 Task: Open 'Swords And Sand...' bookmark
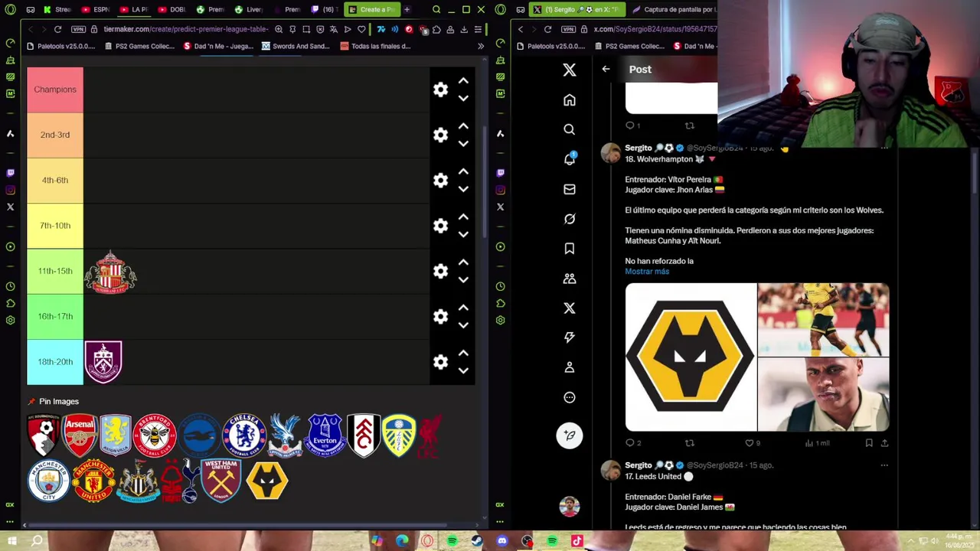pyautogui.click(x=295, y=46)
